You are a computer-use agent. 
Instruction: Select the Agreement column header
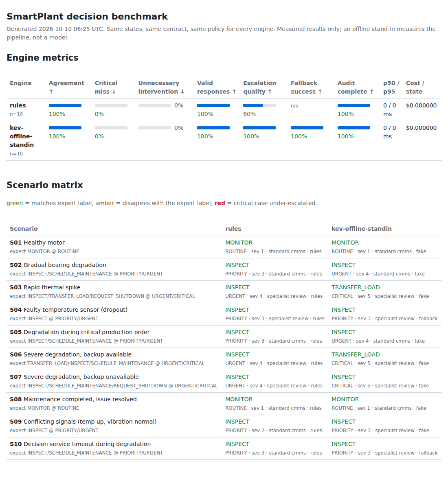pos(66,87)
